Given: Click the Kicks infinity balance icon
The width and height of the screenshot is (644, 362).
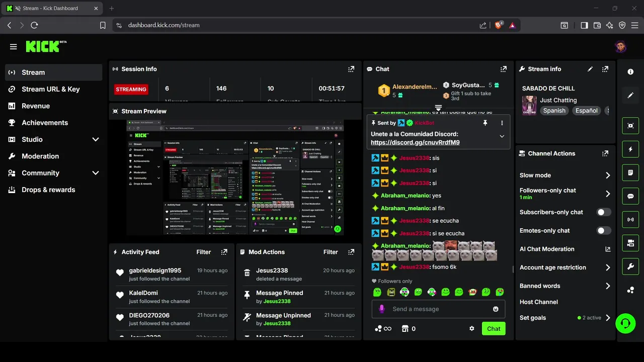Looking at the screenshot, I should [383, 329].
